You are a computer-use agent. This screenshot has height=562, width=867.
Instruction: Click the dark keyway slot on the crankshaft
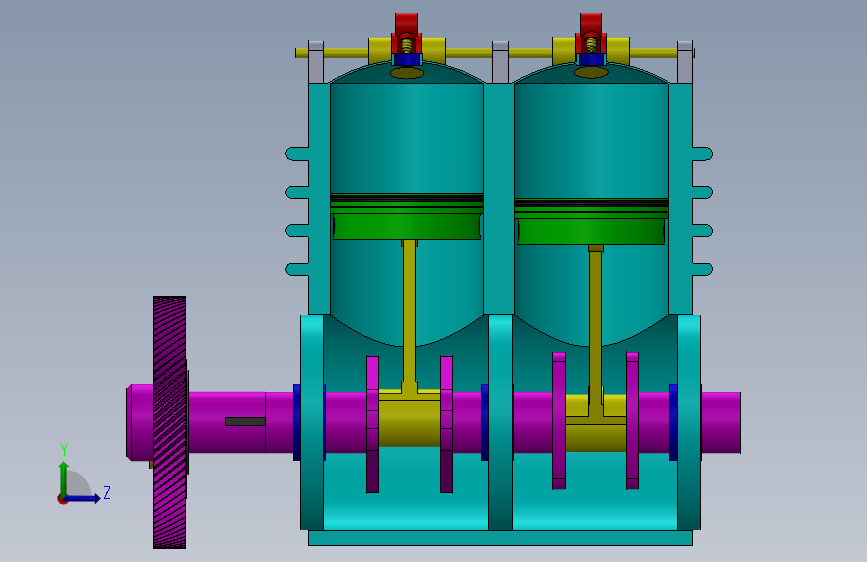[245, 422]
